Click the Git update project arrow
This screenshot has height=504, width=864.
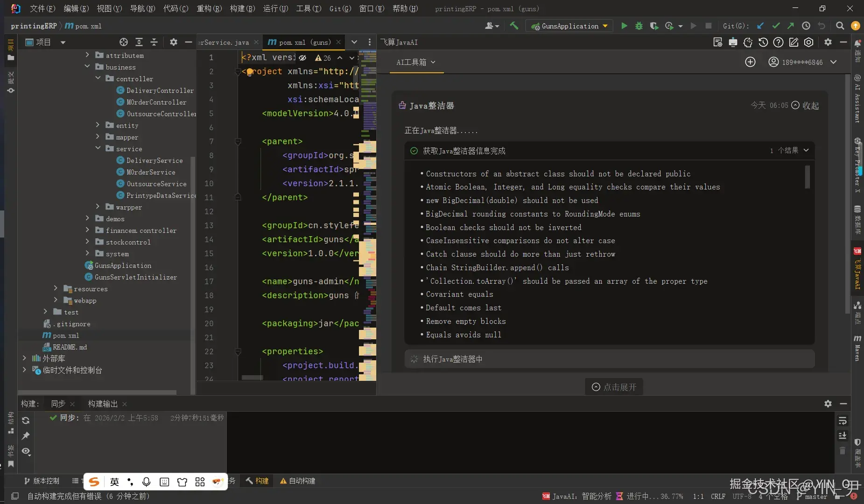(x=761, y=26)
